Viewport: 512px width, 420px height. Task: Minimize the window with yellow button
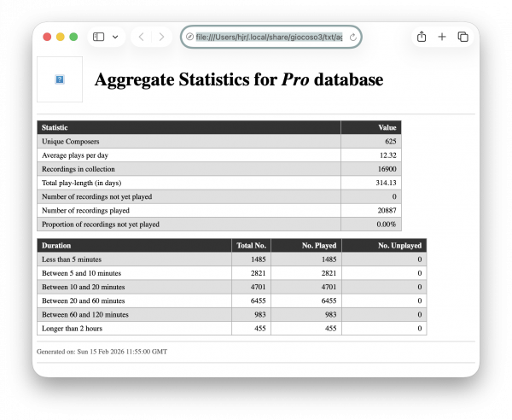(61, 37)
